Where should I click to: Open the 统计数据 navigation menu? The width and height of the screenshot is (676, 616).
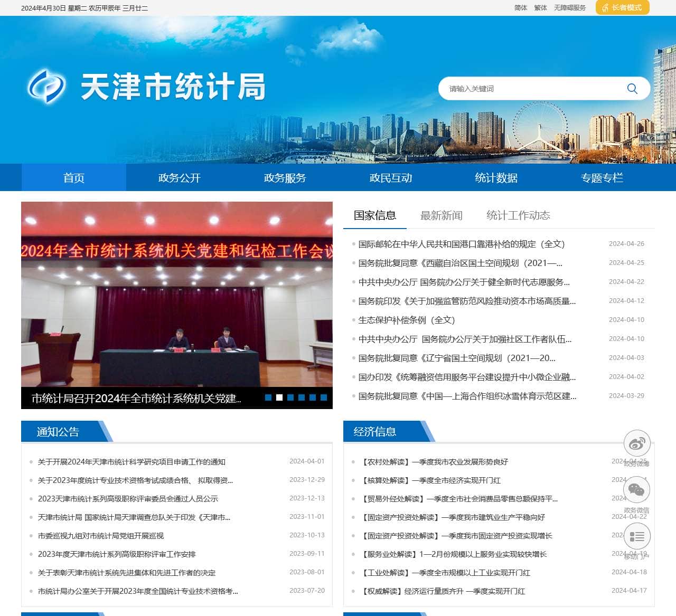pos(496,178)
